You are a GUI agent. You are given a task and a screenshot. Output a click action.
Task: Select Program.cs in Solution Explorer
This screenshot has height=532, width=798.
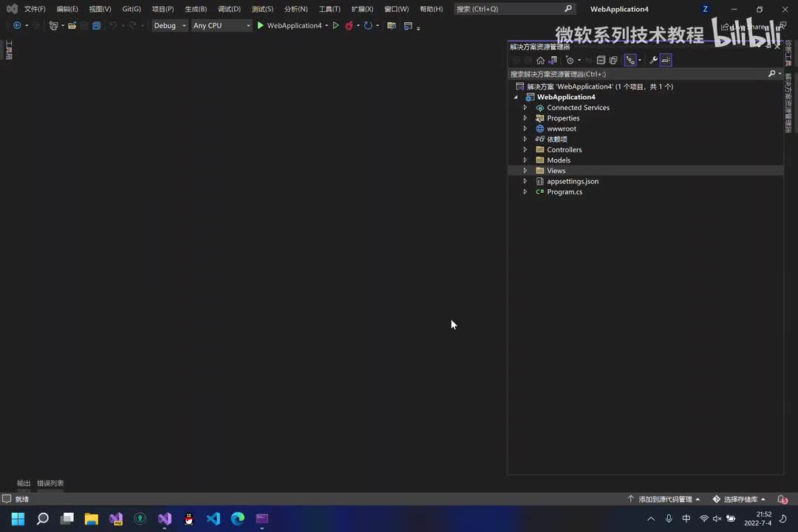(565, 192)
